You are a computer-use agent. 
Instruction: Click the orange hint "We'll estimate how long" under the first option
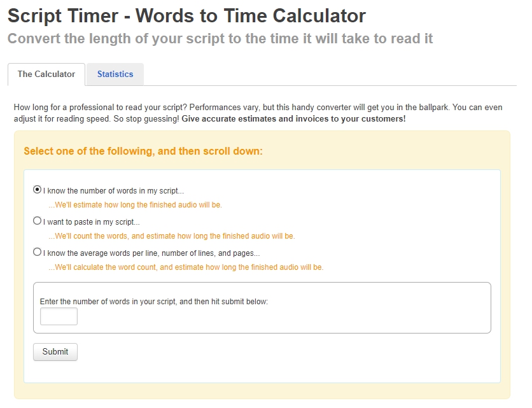(x=135, y=205)
